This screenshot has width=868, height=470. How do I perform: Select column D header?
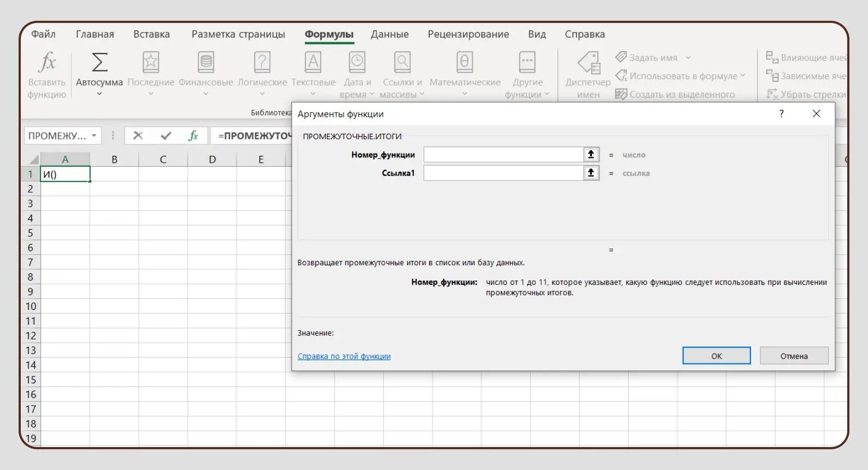click(212, 160)
